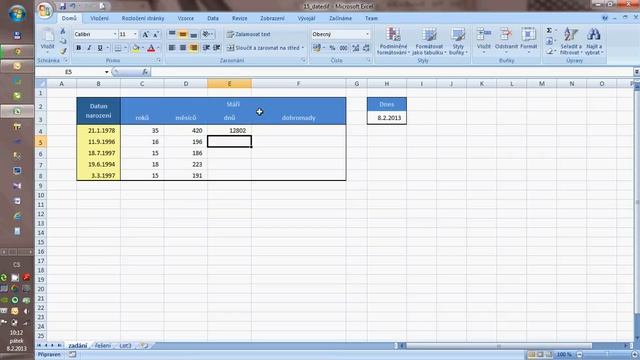Click the Borders icon
The image size is (640, 360).
(x=118, y=48)
